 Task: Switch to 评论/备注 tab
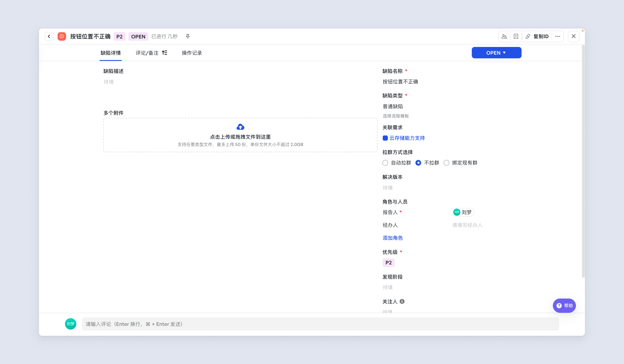[147, 53]
